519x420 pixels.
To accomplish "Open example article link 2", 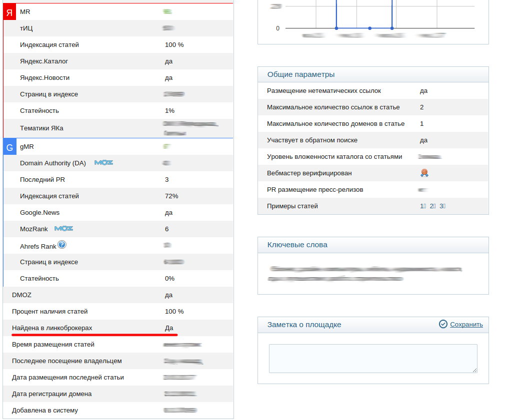I will tap(432, 206).
